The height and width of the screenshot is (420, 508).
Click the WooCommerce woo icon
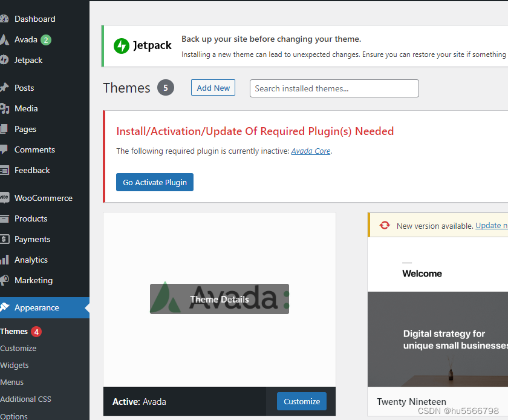pos(4,198)
